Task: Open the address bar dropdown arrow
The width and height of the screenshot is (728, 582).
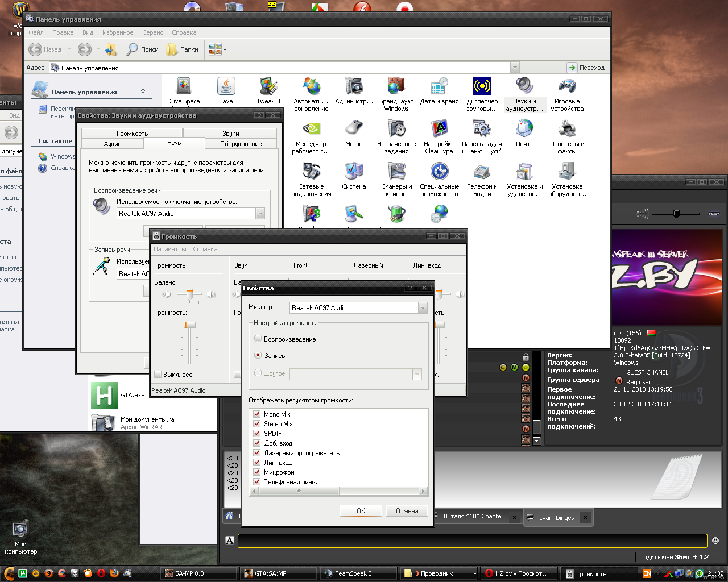Action: pyautogui.click(x=515, y=68)
